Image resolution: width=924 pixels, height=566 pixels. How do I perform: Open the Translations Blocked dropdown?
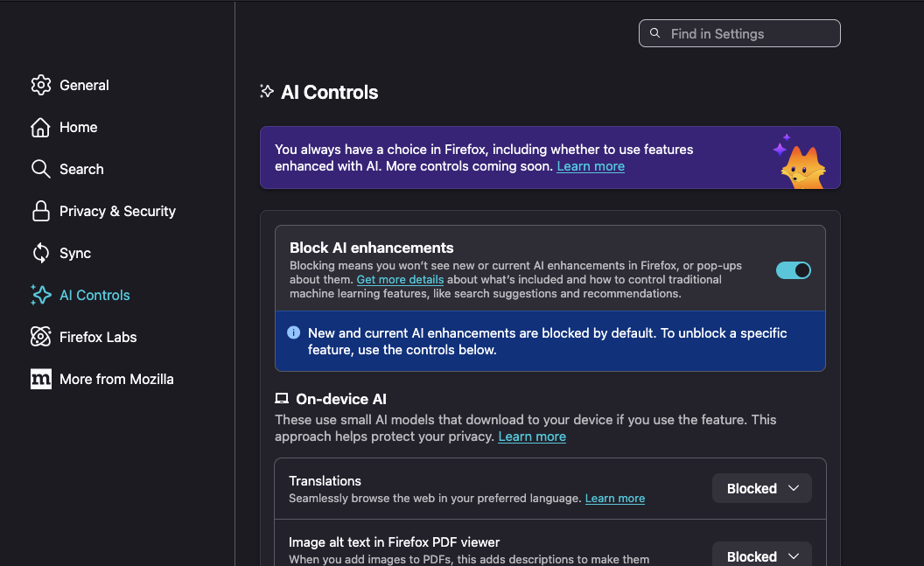coord(762,488)
